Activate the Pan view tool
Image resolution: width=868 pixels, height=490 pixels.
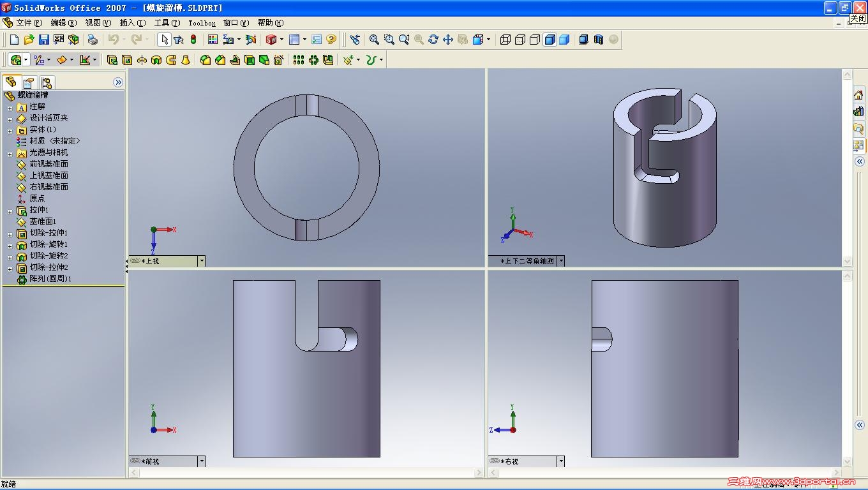pyautogui.click(x=448, y=40)
